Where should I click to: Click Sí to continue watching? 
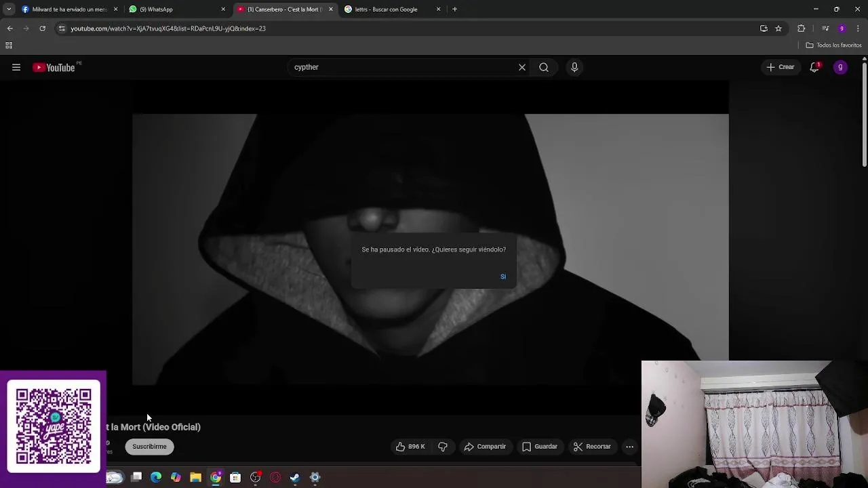(503, 277)
